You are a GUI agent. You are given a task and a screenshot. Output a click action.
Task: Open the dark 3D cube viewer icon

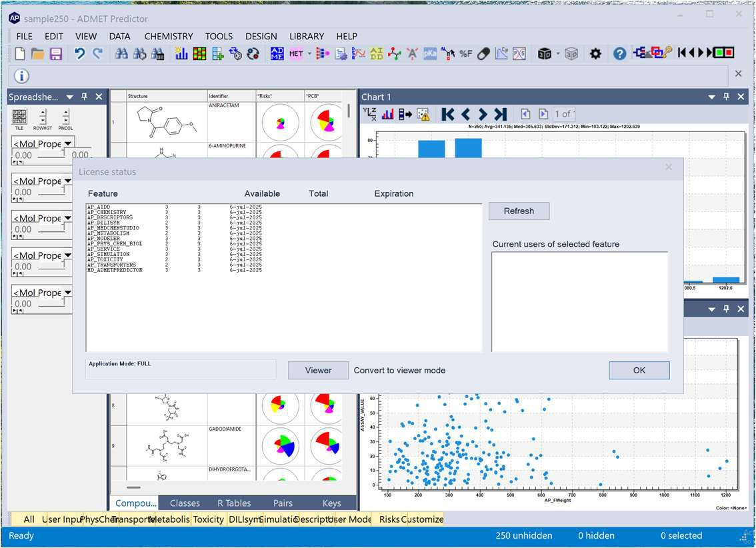[x=545, y=53]
